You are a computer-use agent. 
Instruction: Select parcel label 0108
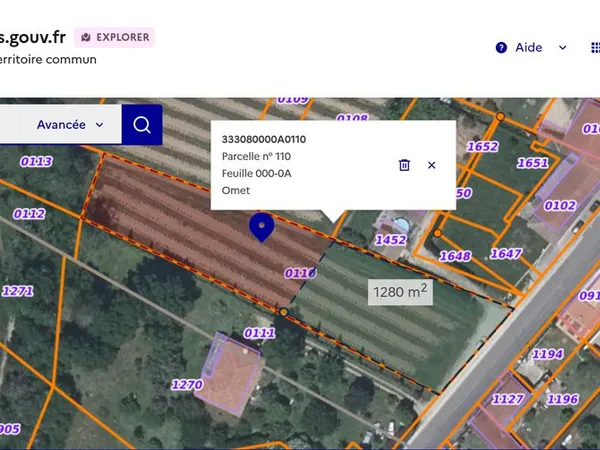352,117
